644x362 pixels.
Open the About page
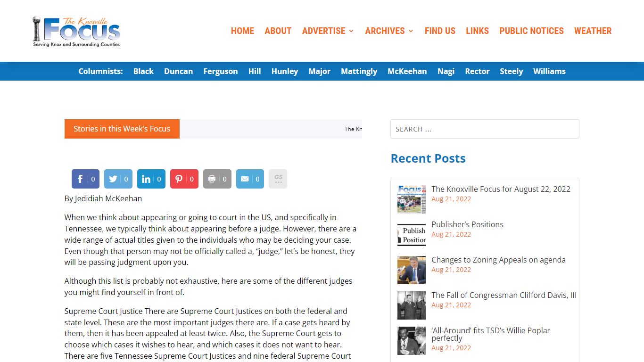tap(278, 31)
